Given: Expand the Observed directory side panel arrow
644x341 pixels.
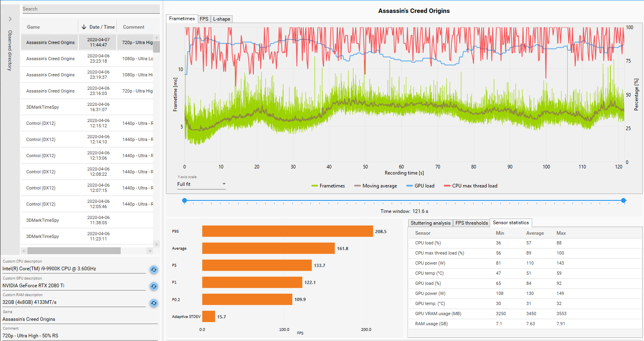Looking at the screenshot, I should pyautogui.click(x=10, y=19).
